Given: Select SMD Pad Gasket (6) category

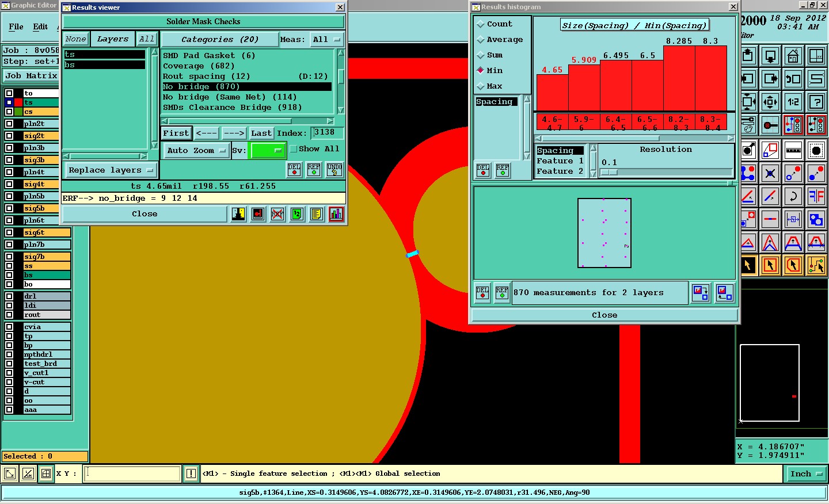Looking at the screenshot, I should pos(209,56).
